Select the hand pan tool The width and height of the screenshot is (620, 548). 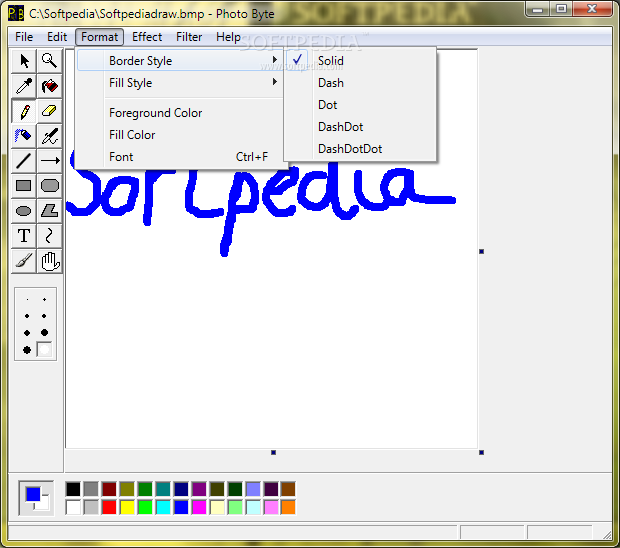tap(49, 261)
